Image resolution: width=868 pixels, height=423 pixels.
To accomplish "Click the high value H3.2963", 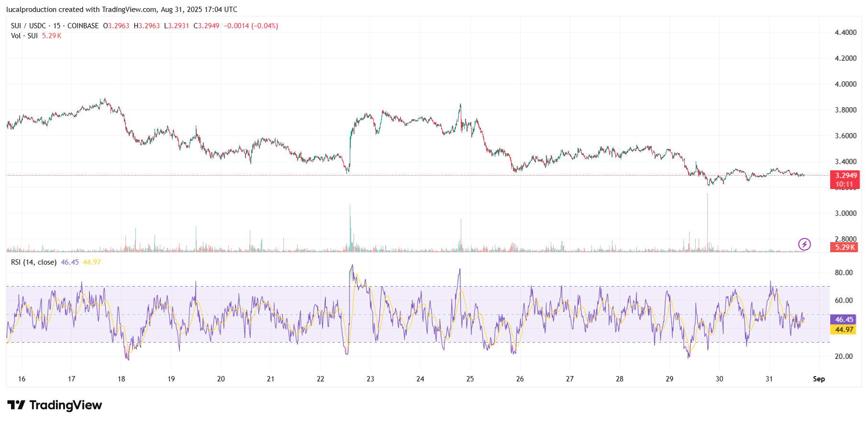I will 147,26.
